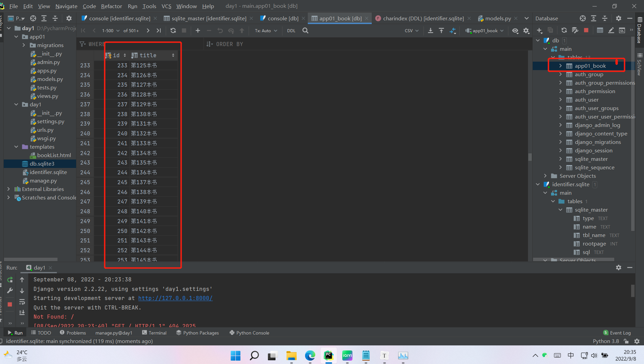This screenshot has height=364, width=644.
Task: Click the Python 3.8 interpreter status
Action: pos(606,341)
